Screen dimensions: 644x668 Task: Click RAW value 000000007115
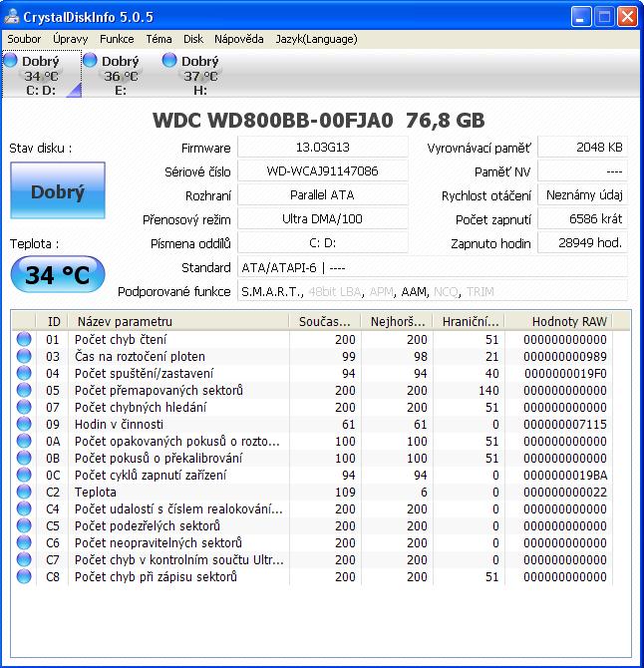pos(565,425)
